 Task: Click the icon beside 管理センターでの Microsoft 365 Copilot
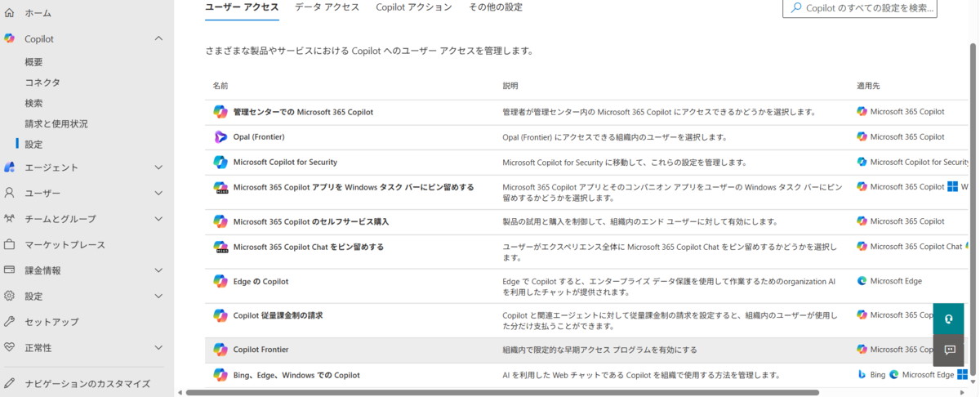click(x=220, y=112)
